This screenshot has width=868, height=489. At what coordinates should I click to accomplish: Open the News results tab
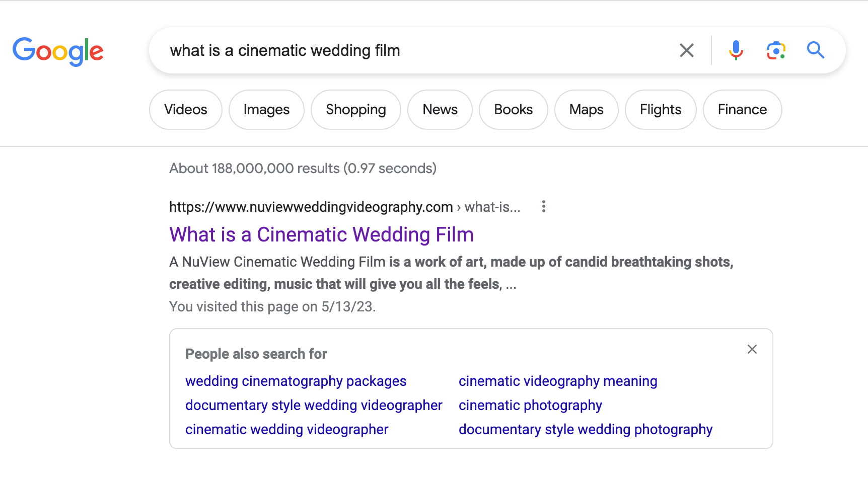440,110
